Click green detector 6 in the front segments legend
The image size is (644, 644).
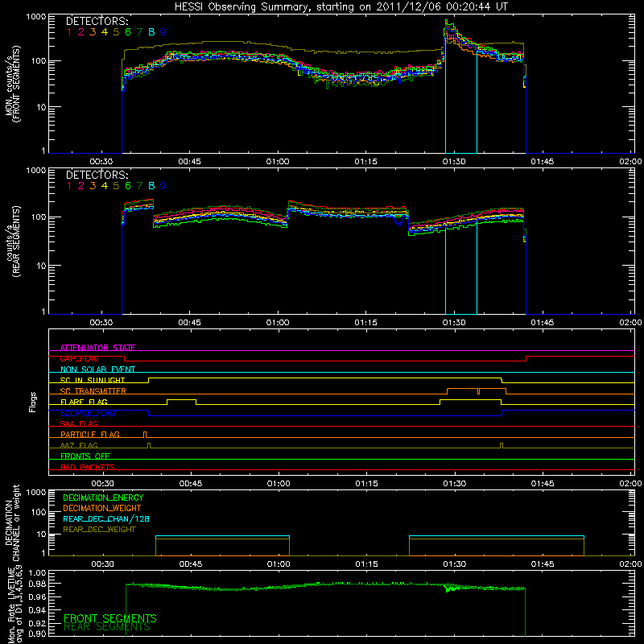click(128, 32)
